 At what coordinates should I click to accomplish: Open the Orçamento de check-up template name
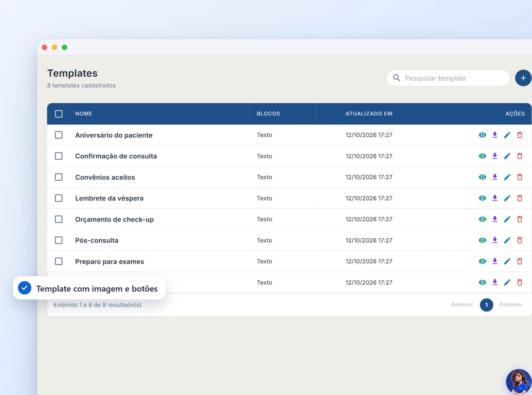[x=114, y=219]
